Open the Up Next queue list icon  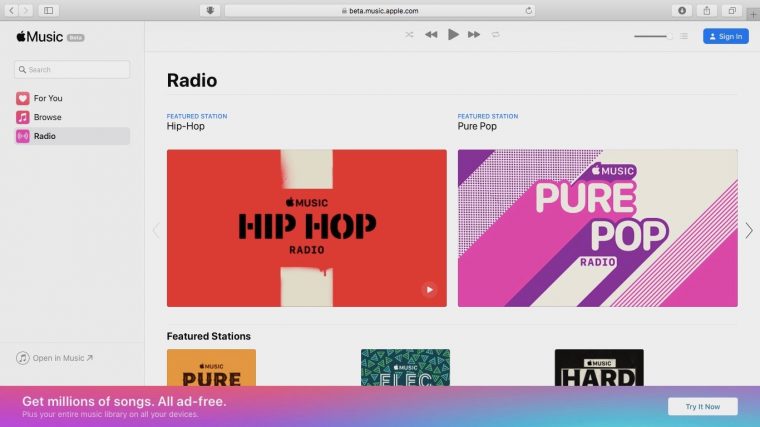(x=684, y=36)
